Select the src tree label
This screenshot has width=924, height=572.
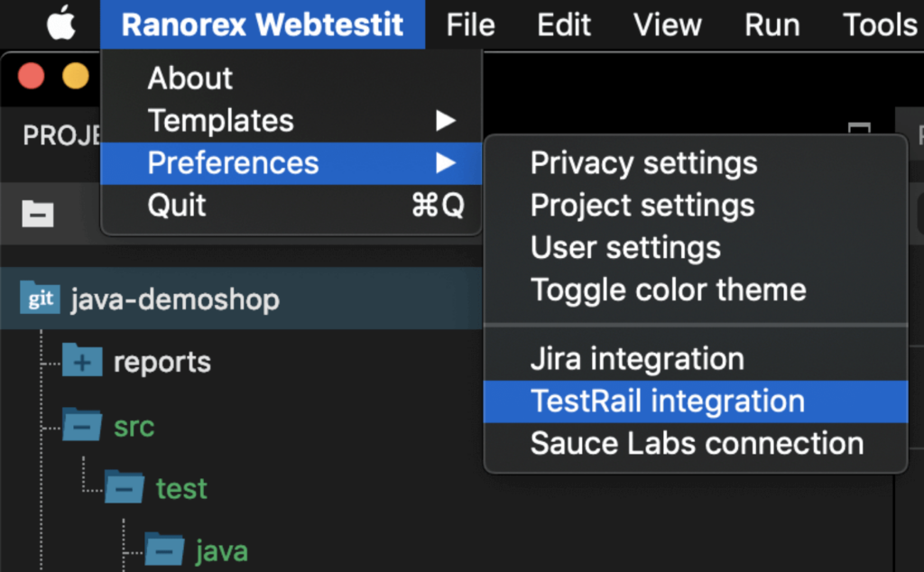(134, 426)
